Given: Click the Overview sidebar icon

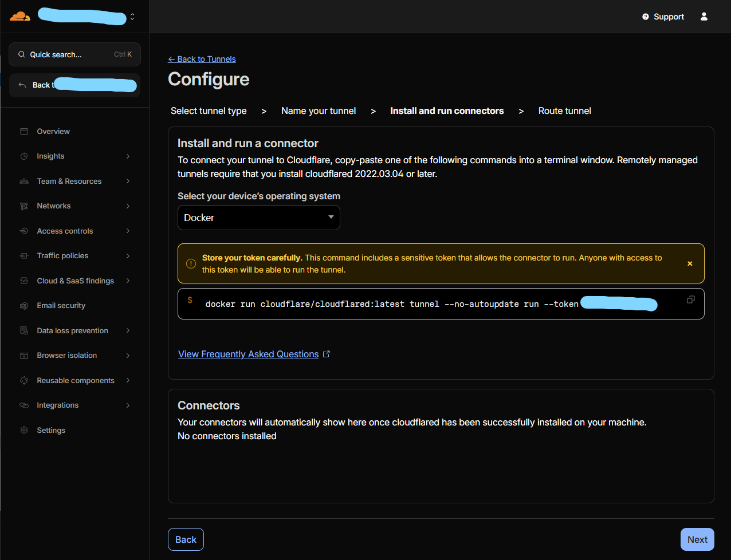Looking at the screenshot, I should [x=24, y=131].
